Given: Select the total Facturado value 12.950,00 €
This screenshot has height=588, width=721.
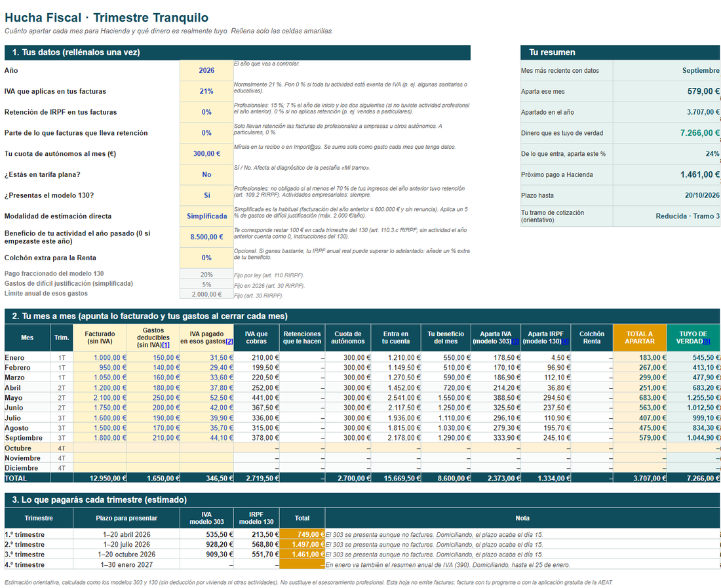Looking at the screenshot, I should pyautogui.click(x=100, y=478).
